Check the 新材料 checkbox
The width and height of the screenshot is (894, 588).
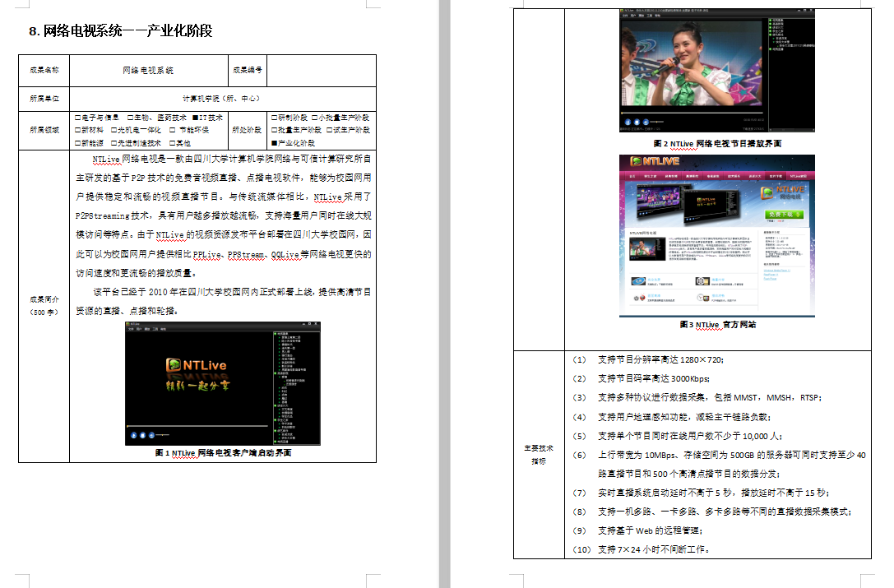pos(77,130)
